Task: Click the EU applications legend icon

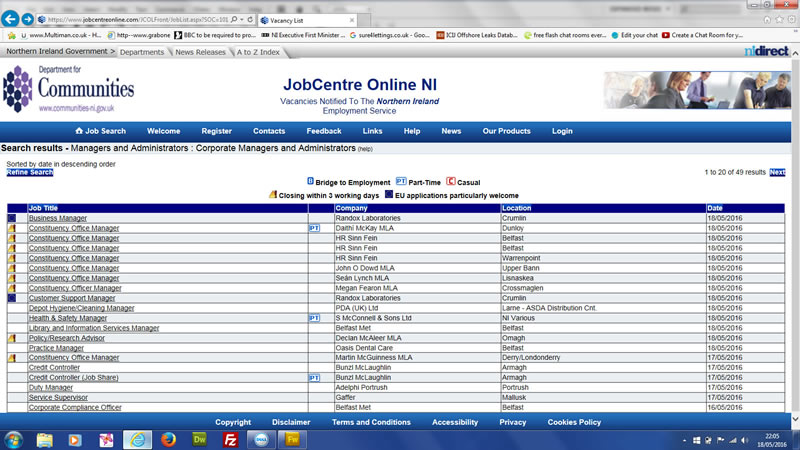Action: coord(389,194)
